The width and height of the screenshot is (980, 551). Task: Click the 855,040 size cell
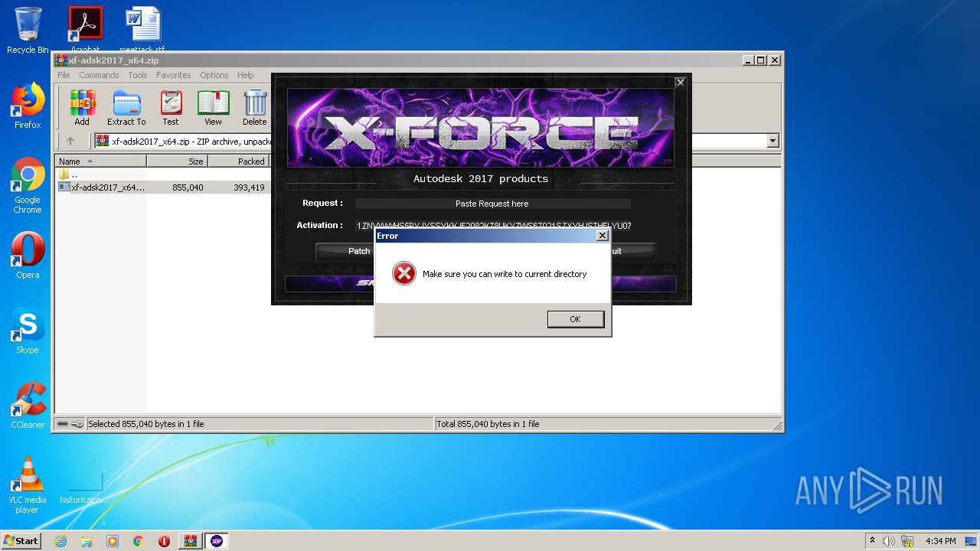[x=188, y=187]
